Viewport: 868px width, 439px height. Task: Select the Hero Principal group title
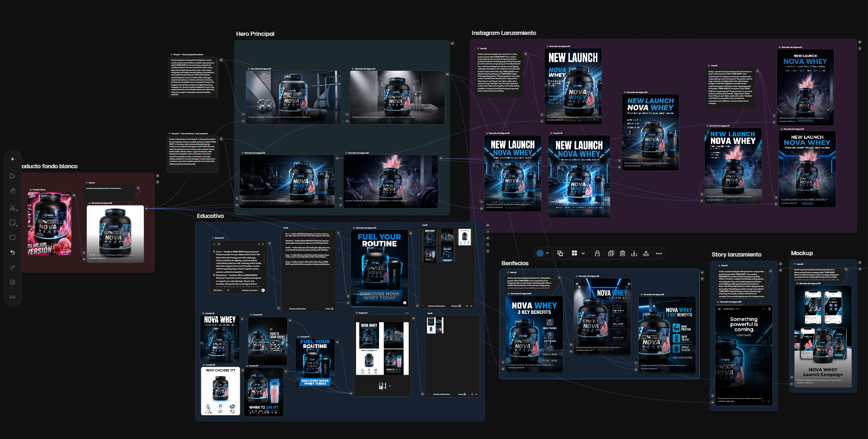coord(255,34)
